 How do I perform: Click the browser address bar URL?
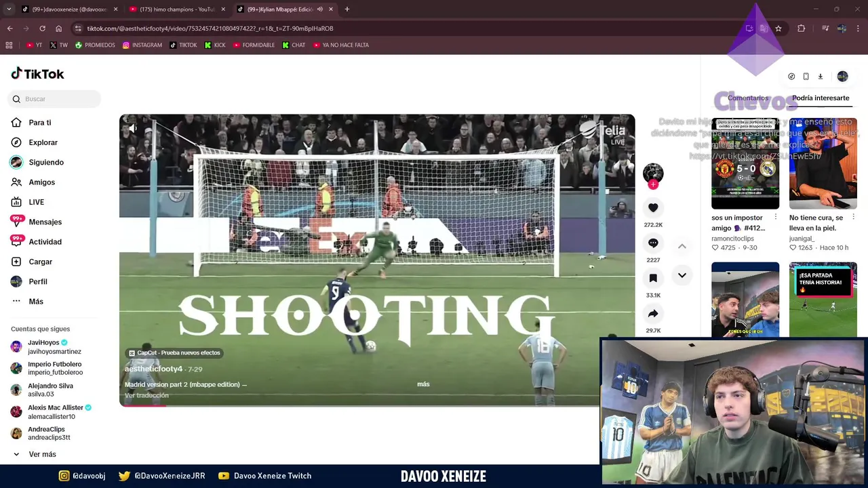210,28
